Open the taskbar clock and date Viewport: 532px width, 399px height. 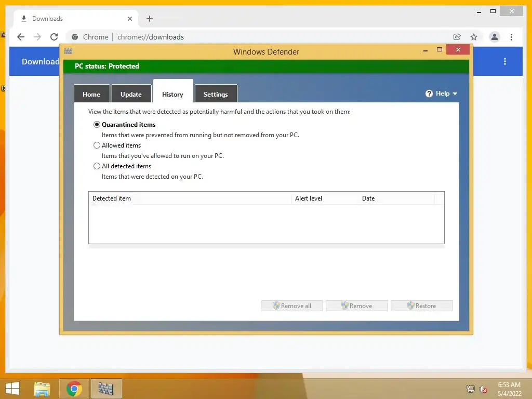[x=509, y=389]
